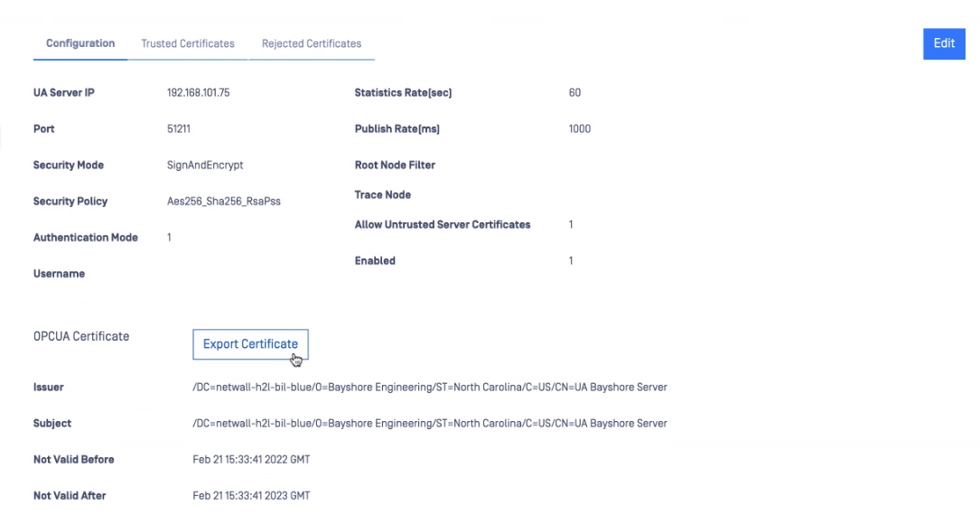Click the Enabled setting value
This screenshot has width=980, height=524.
[x=571, y=261]
